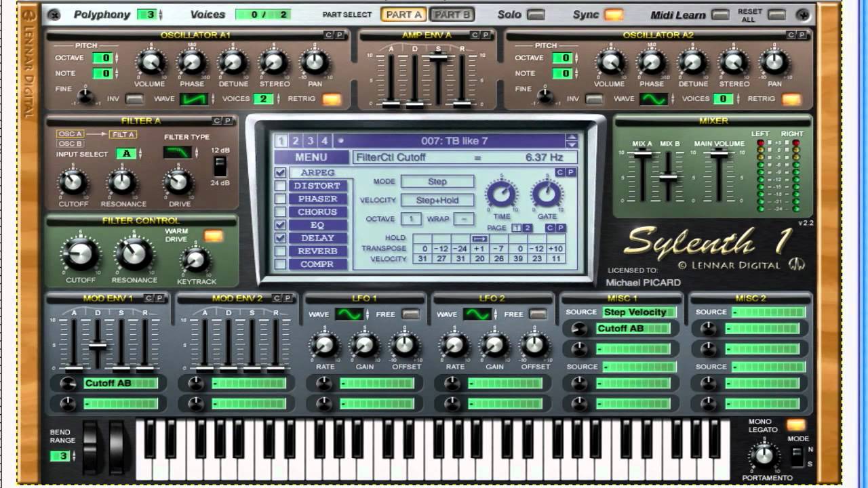Select PART A tab
This screenshot has height=488, width=868.
[x=404, y=14]
